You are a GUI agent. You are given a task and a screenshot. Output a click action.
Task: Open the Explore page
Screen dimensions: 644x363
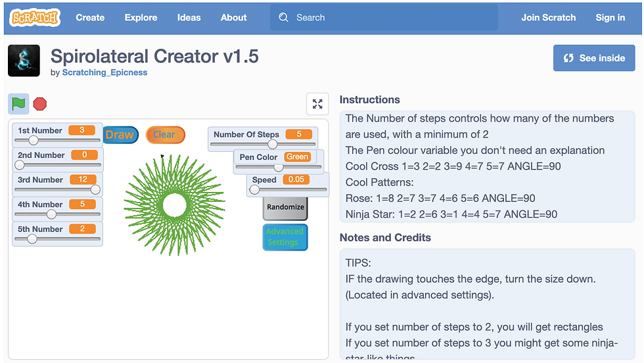point(141,18)
